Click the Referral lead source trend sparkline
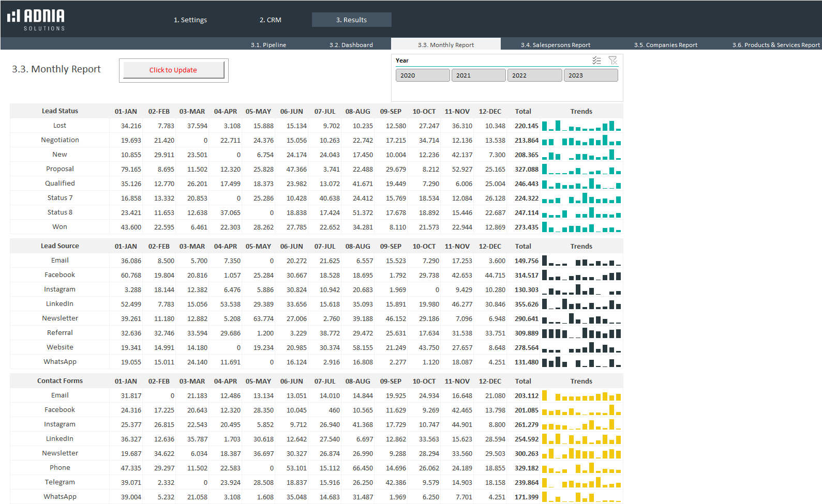The width and height of the screenshot is (822, 504). [x=581, y=333]
